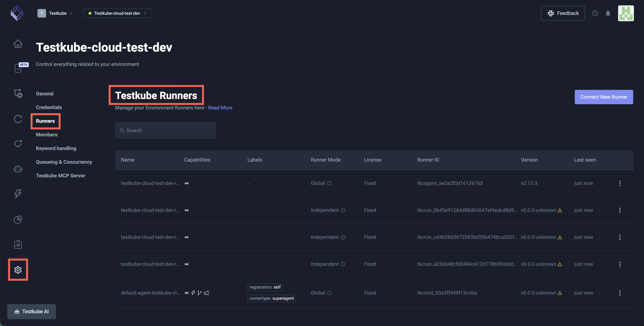Click the version warning icon in tkcroot row
Screen dimensions: 644x326
pyautogui.click(x=560, y=293)
